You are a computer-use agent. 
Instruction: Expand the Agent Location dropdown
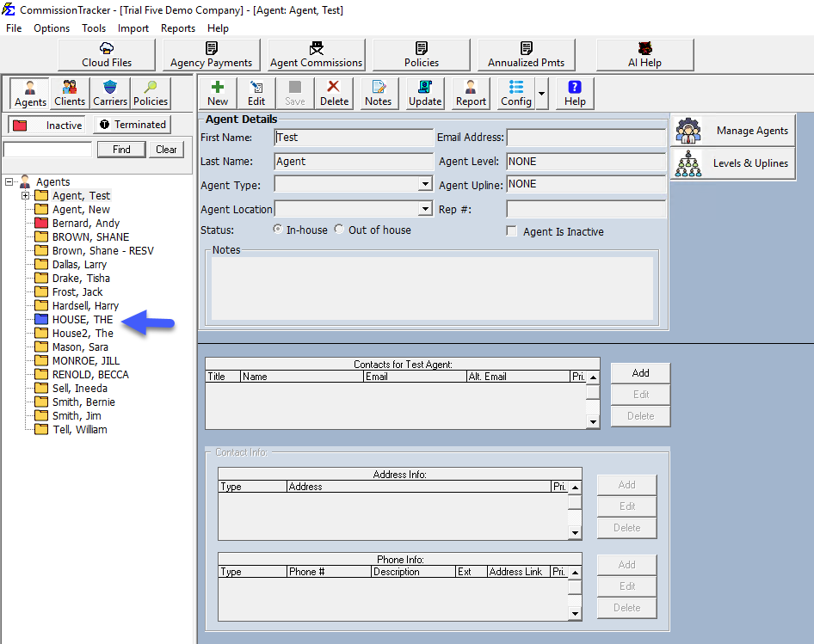[x=425, y=209]
